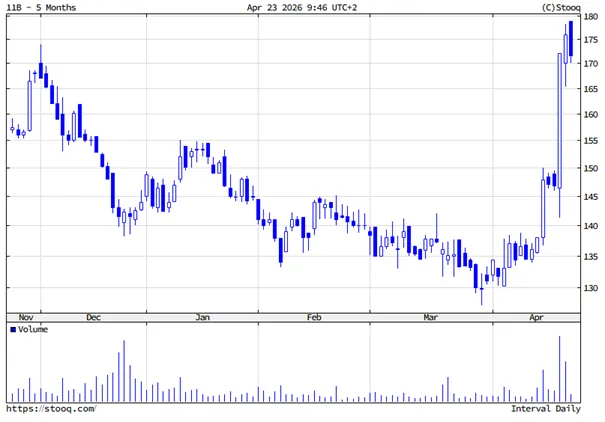
Task: Click the 180 price axis label
Action: tap(591, 17)
